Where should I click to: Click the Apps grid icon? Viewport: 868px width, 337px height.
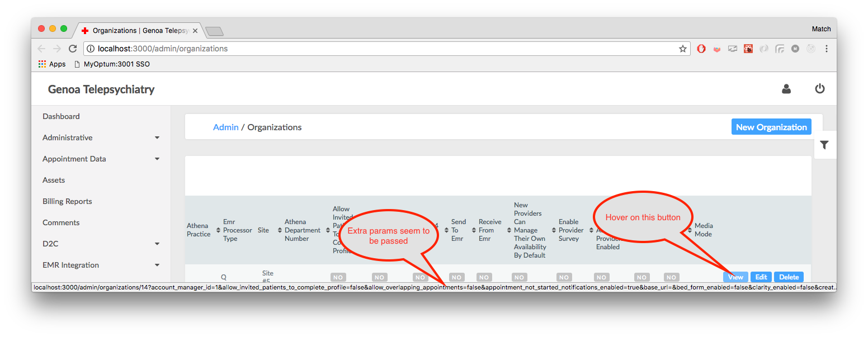tap(42, 64)
